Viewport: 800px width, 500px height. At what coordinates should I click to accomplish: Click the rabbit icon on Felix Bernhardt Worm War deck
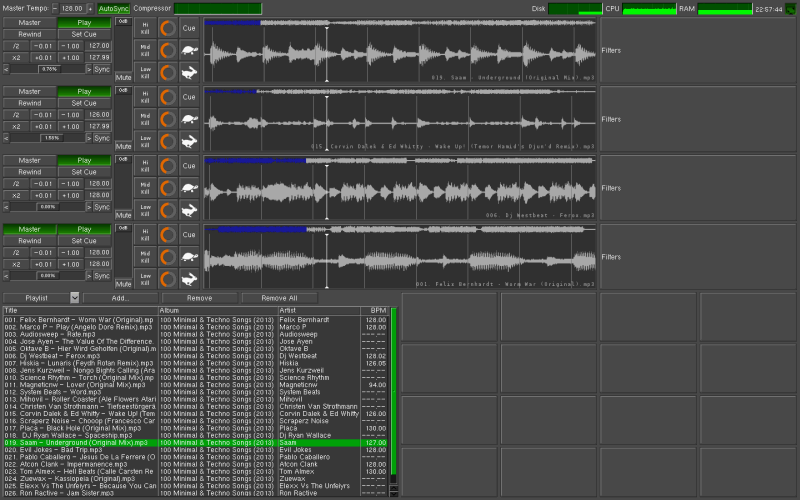(189, 279)
